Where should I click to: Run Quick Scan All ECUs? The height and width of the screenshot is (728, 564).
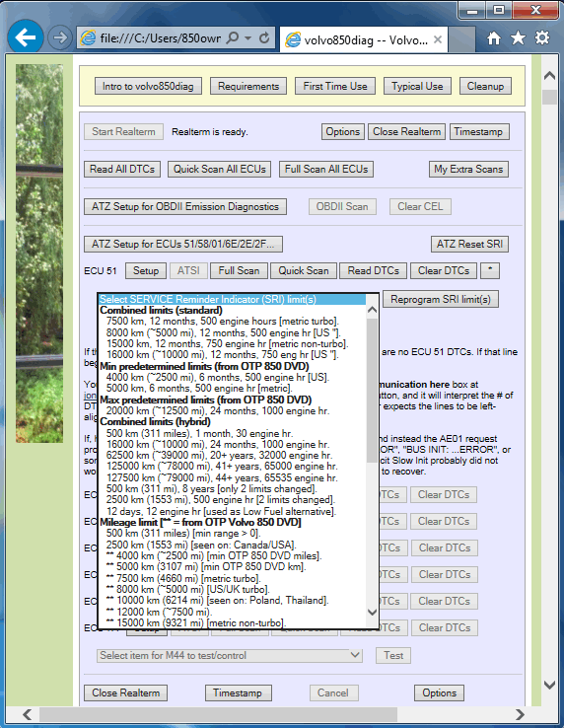tap(220, 169)
